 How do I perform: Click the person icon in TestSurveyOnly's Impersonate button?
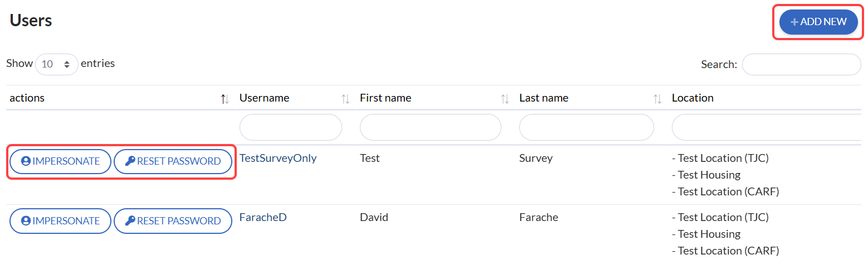pyautogui.click(x=26, y=161)
